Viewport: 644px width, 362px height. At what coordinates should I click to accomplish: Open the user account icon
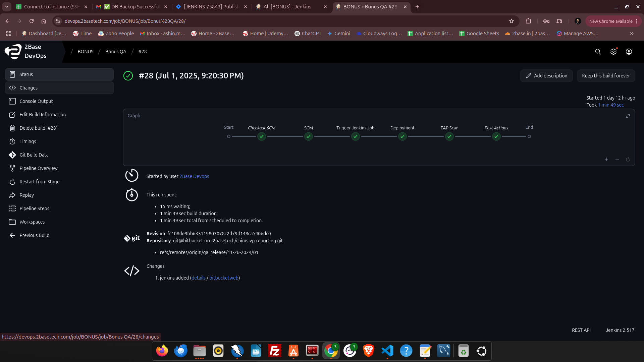[629, 52]
